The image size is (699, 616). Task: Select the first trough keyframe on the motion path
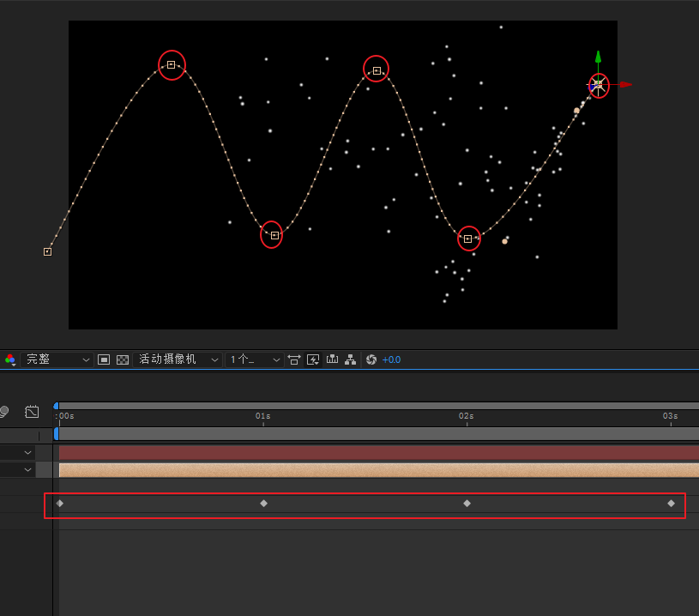pyautogui.click(x=274, y=236)
